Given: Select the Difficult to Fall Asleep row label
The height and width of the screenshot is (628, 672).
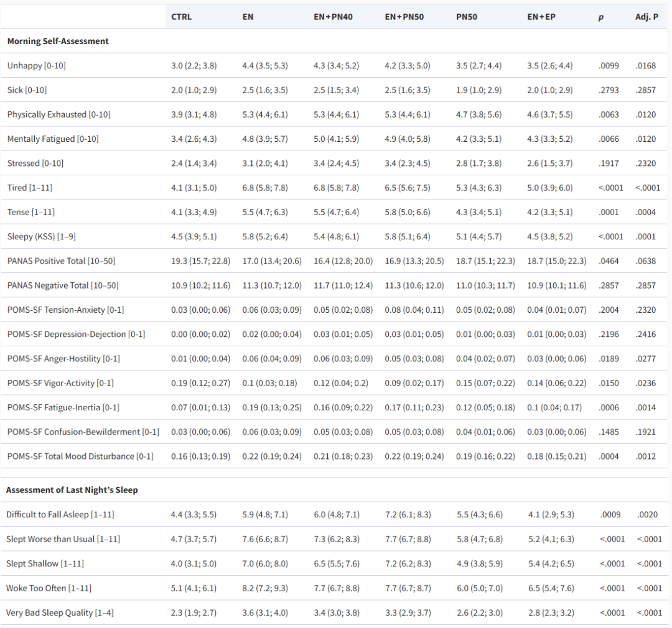Looking at the screenshot, I should pyautogui.click(x=60, y=514).
